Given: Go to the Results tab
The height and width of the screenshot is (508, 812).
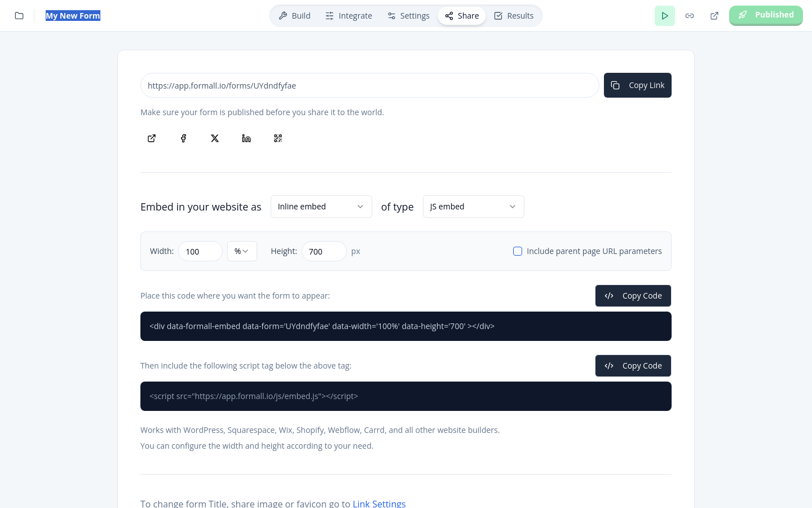Looking at the screenshot, I should [x=514, y=16].
